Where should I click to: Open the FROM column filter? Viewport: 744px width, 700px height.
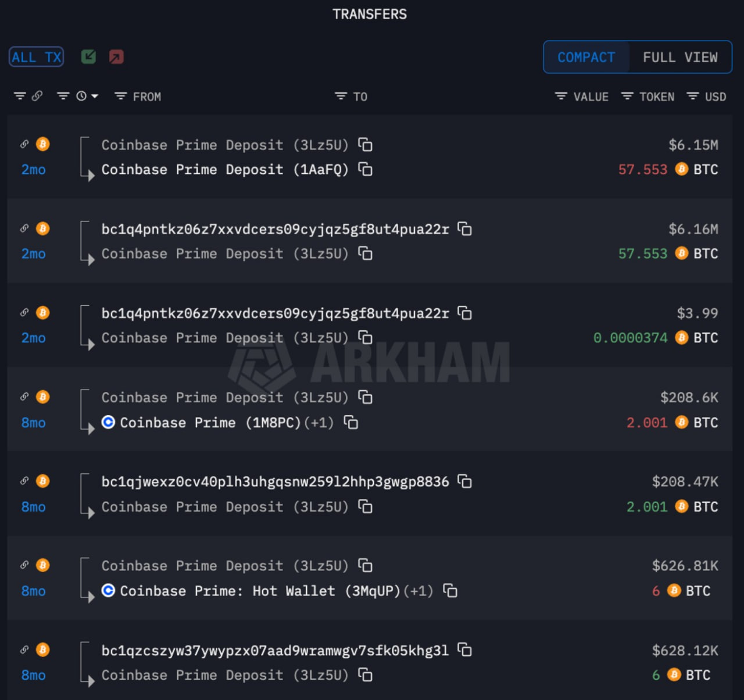coord(138,97)
